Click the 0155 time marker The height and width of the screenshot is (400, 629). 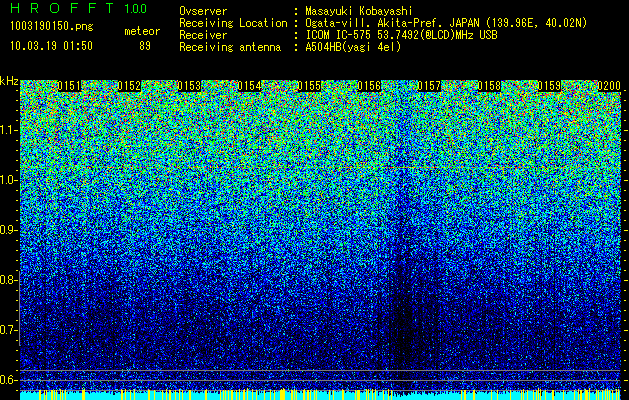coord(309,86)
